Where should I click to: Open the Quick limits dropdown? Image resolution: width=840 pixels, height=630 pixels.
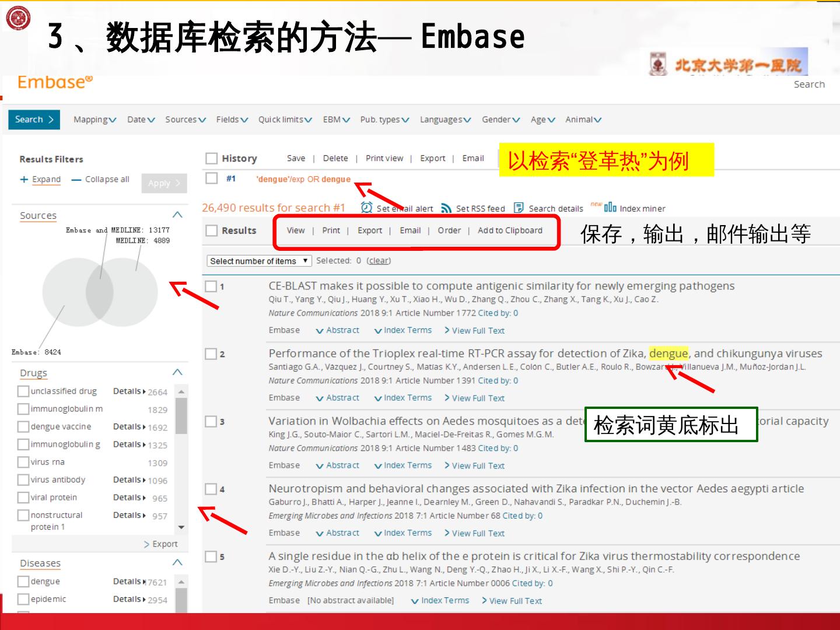[x=285, y=120]
